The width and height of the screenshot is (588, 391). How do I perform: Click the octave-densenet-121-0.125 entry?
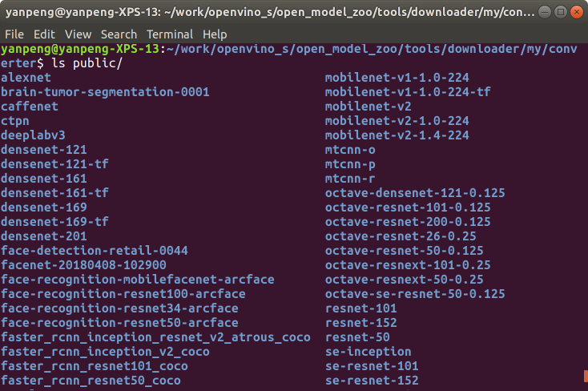click(415, 193)
